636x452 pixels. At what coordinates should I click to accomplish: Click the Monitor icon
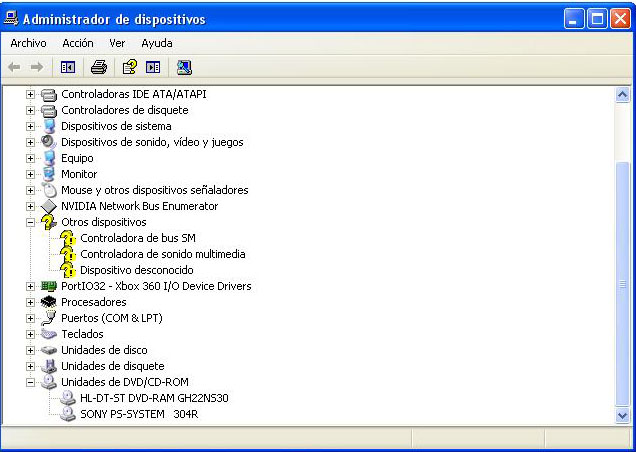pyautogui.click(x=49, y=174)
